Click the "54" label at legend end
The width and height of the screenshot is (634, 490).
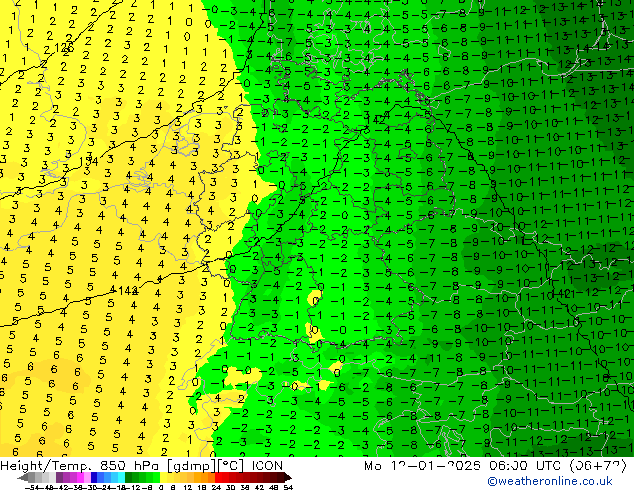288,487
